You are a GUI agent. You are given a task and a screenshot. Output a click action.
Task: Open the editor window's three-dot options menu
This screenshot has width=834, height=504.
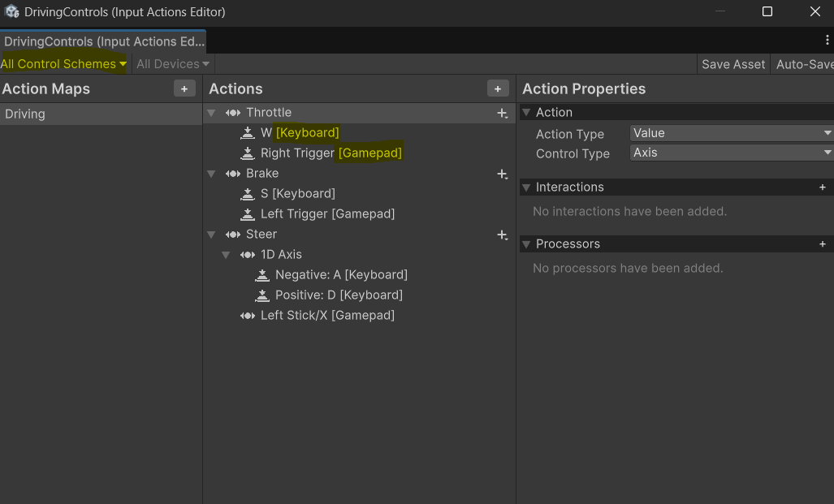pyautogui.click(x=827, y=40)
